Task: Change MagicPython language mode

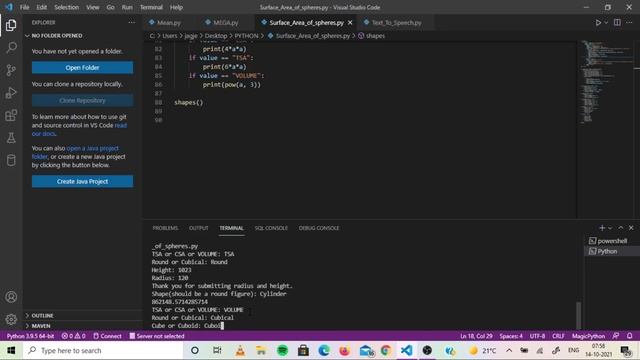Action: tap(588, 336)
